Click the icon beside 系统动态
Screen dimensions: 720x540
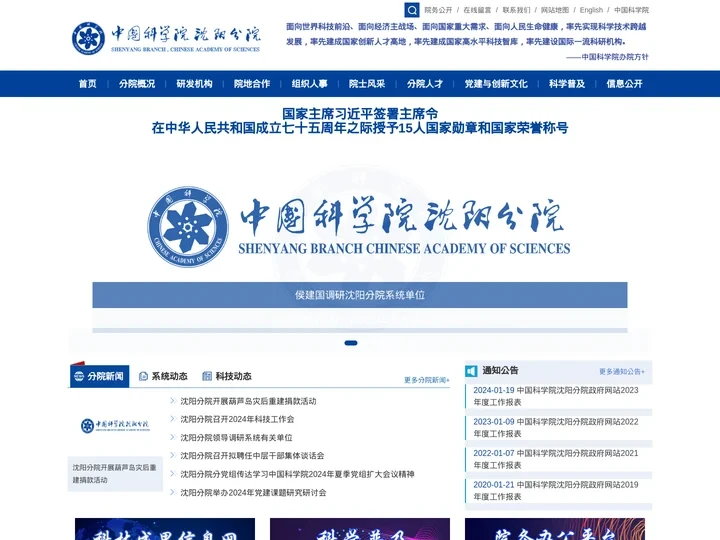click(x=143, y=377)
